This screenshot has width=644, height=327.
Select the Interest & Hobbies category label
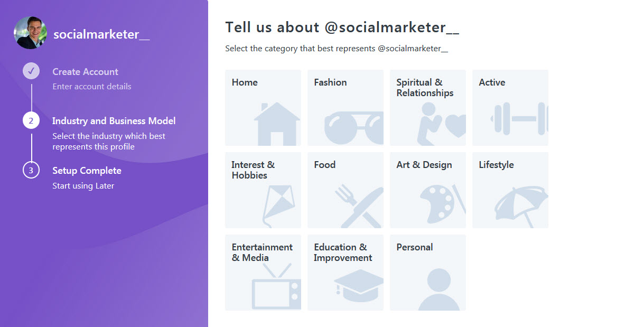point(253,170)
